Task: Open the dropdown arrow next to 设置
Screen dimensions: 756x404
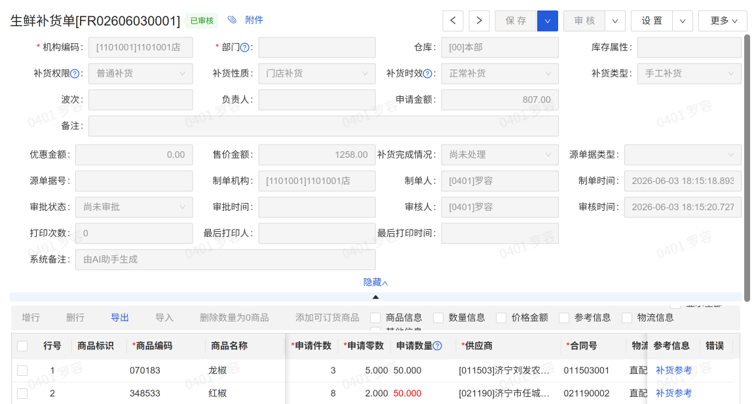Action: [683, 21]
